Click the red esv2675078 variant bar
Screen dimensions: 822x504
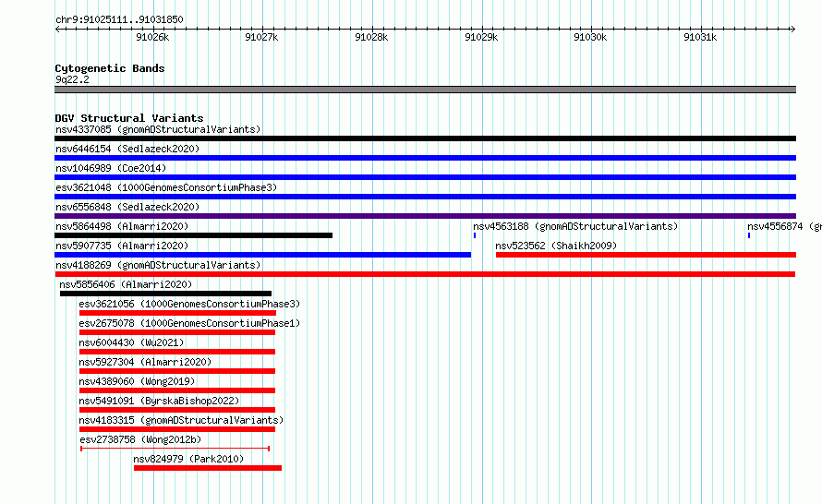point(177,332)
